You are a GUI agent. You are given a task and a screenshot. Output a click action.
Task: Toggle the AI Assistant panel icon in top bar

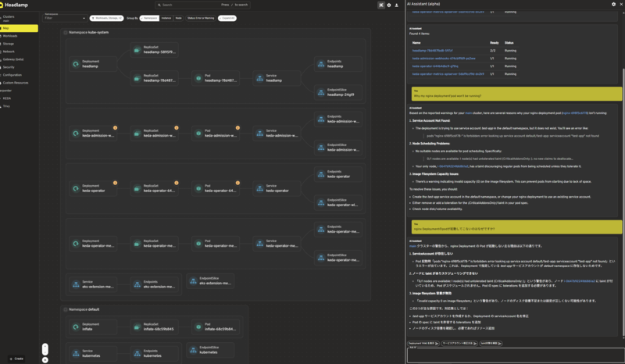pyautogui.click(x=381, y=5)
